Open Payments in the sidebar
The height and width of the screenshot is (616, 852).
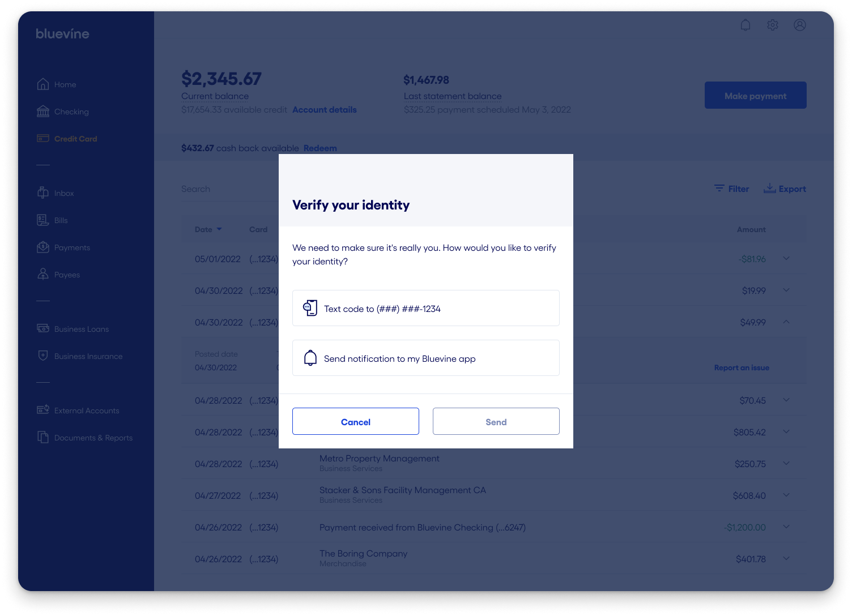(x=72, y=247)
